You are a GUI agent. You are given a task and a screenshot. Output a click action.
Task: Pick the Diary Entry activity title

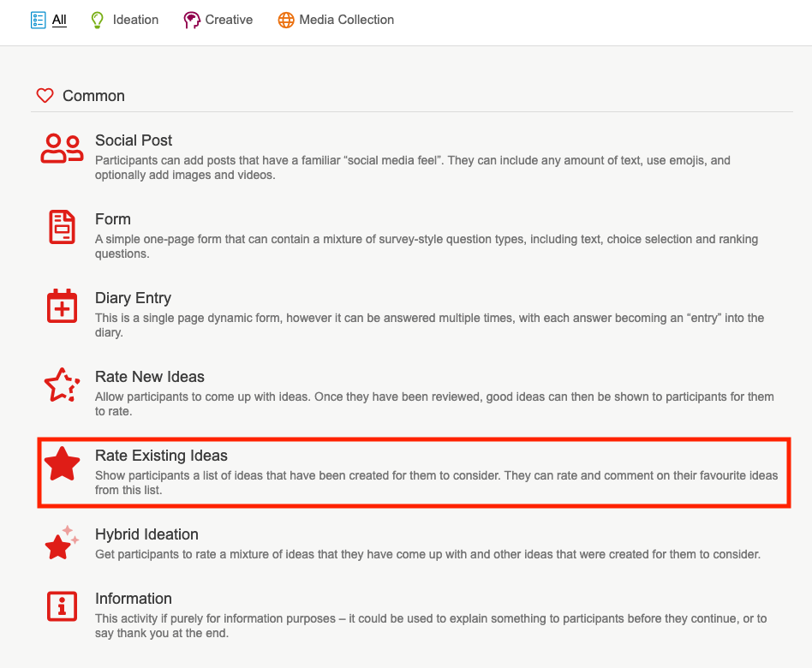[133, 298]
